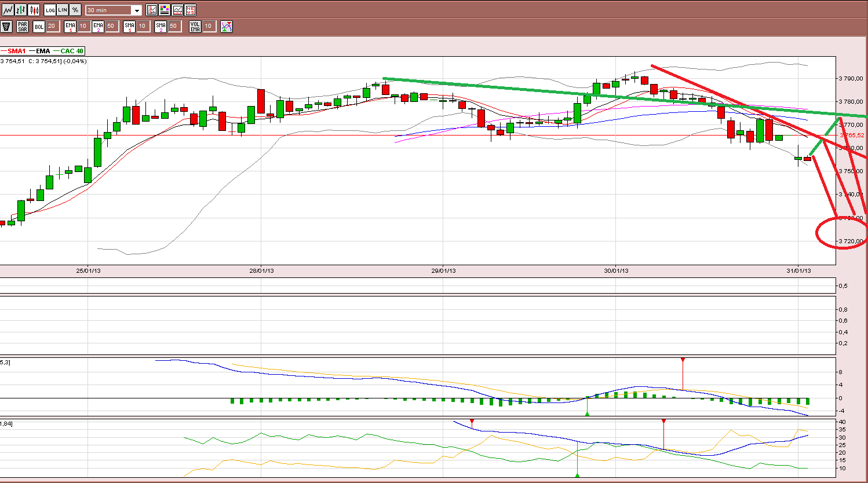868x483 pixels.
Task: Open the 30 min timeframe dropdown
Action: pyautogui.click(x=114, y=10)
